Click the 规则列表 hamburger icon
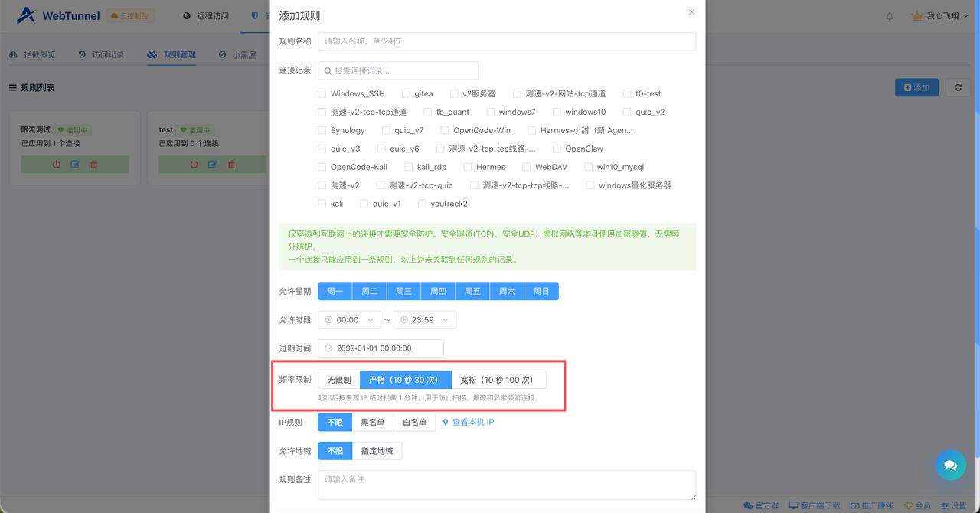980x513 pixels. click(12, 88)
